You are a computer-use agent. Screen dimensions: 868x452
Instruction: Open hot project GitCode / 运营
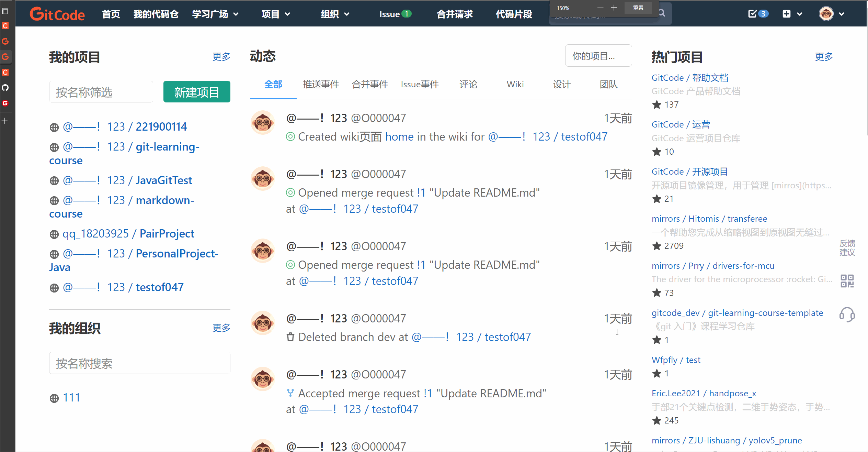tap(681, 124)
